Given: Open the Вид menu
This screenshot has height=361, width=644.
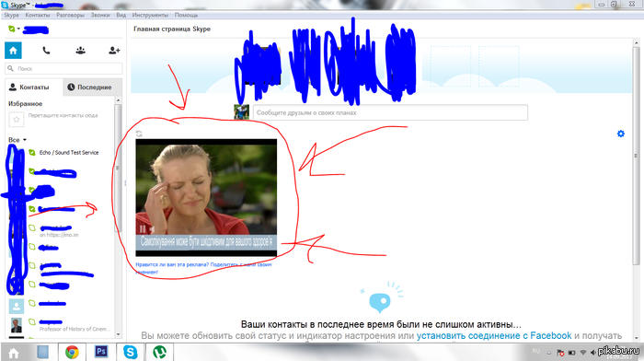Looking at the screenshot, I should coord(121,15).
